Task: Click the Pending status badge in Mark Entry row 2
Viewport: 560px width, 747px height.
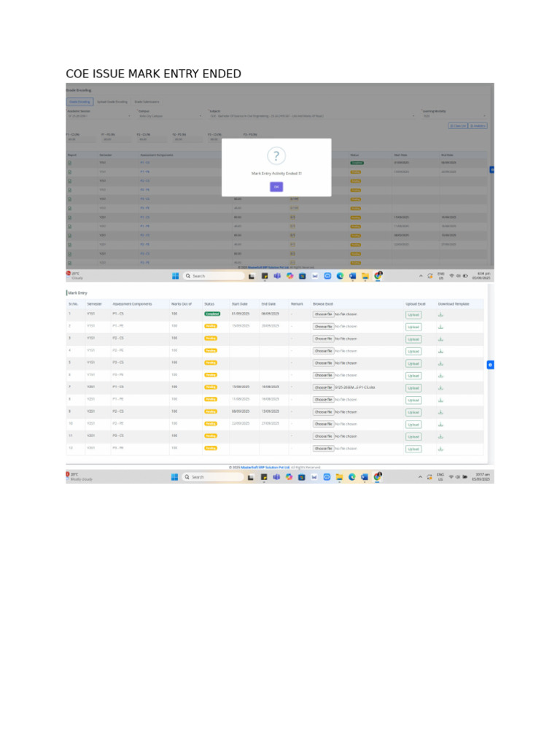Action: coord(211,326)
